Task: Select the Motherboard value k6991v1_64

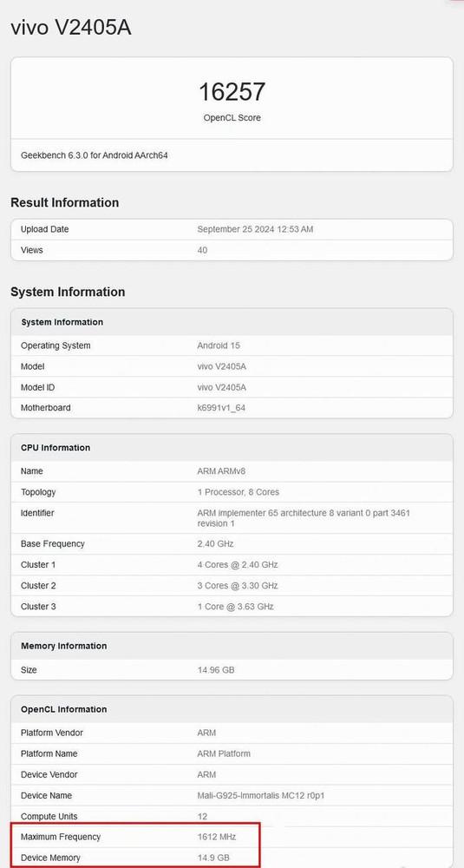Action: click(x=221, y=408)
